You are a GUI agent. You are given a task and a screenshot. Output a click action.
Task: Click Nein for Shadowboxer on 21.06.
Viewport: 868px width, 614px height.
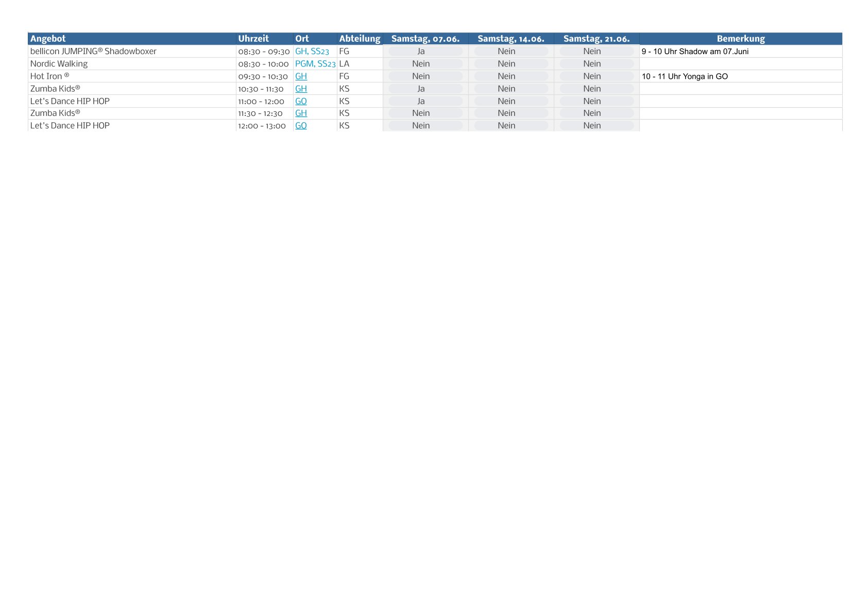(597, 52)
